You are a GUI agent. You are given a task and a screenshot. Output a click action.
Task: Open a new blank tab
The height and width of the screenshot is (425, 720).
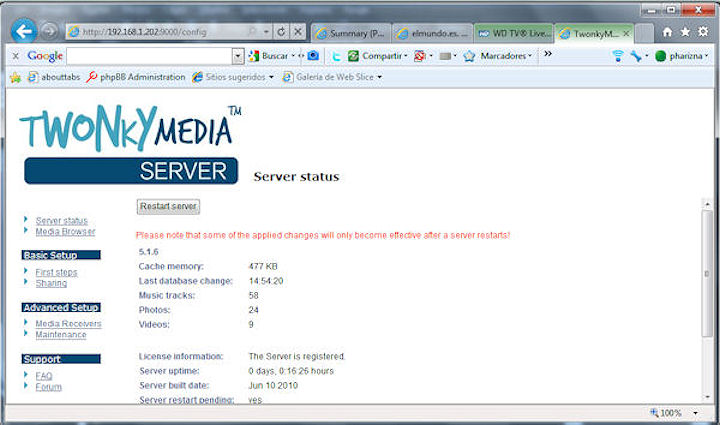644,34
